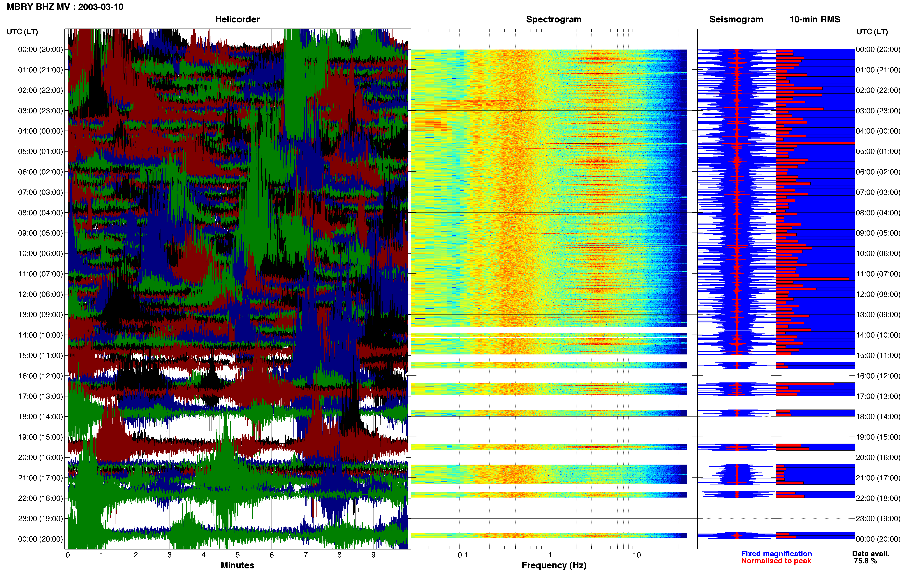This screenshot has height=578, width=924.
Task: Click left time label '08:00 (04:00)'
Action: point(41,212)
